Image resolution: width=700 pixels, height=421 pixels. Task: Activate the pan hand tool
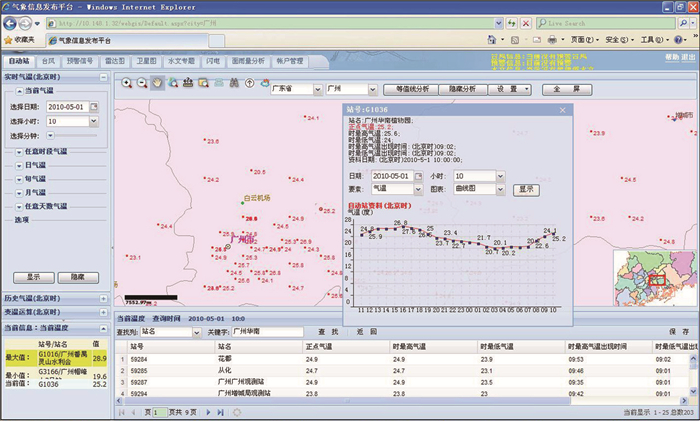tap(158, 83)
